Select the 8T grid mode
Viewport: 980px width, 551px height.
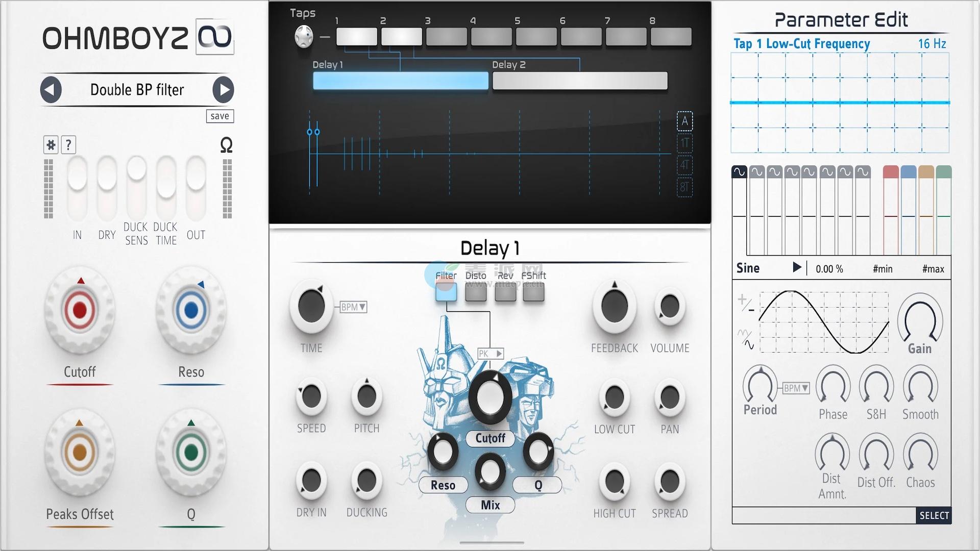tap(684, 187)
